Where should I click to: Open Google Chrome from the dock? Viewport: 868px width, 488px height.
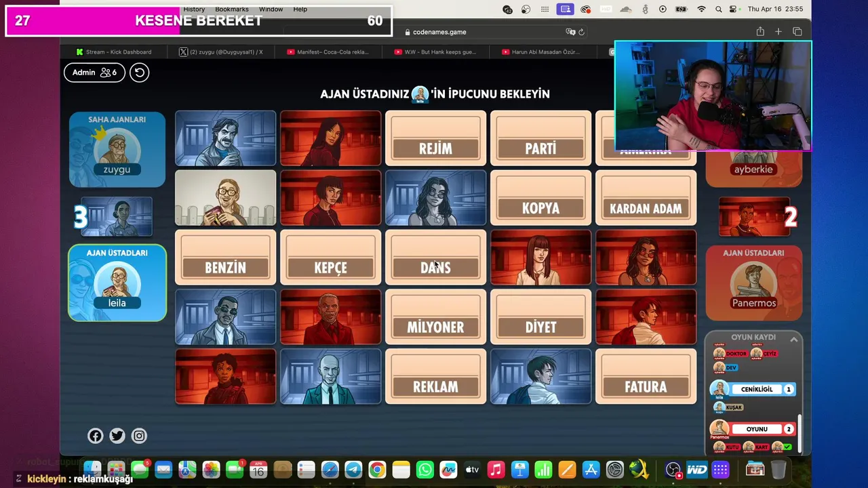(377, 470)
